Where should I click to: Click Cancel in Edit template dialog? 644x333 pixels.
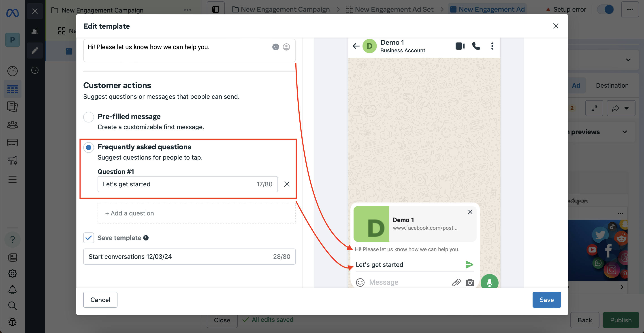pos(100,299)
